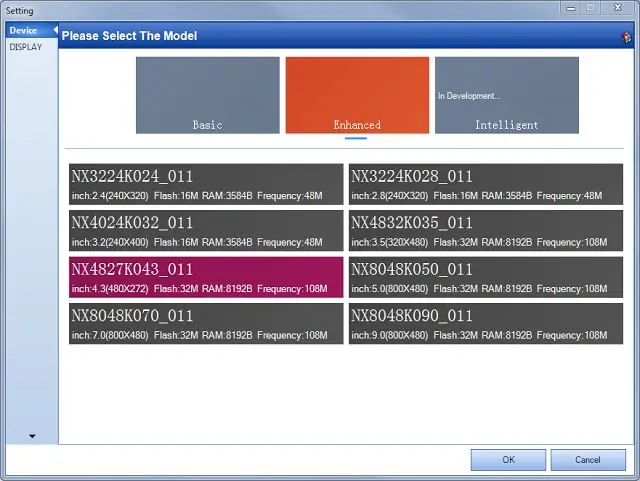Select the Basic series tile

point(208,95)
